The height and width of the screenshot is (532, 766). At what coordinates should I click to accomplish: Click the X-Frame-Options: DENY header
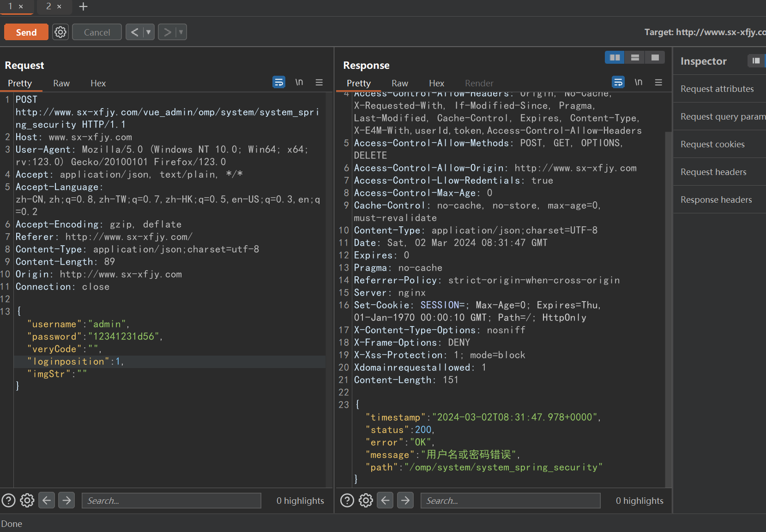[412, 343]
